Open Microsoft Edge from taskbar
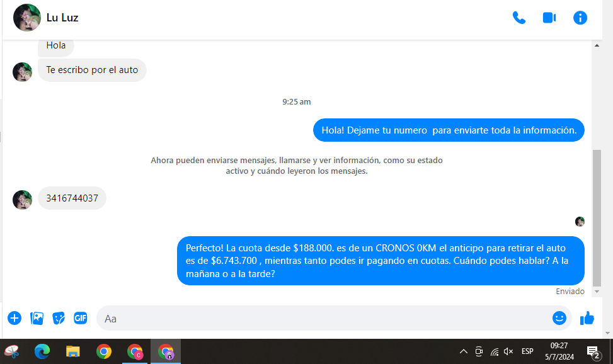Viewport: 613px width, 364px height. (42, 351)
